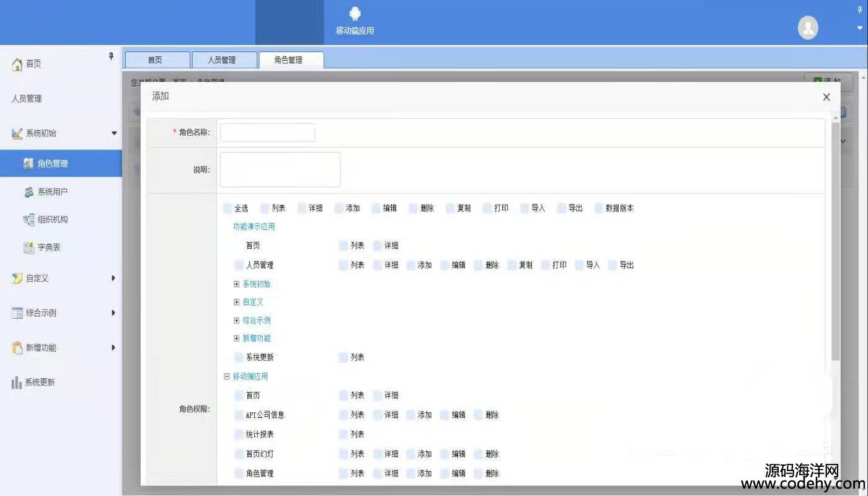
Task: Select the 角色管理 tab
Action: click(291, 60)
